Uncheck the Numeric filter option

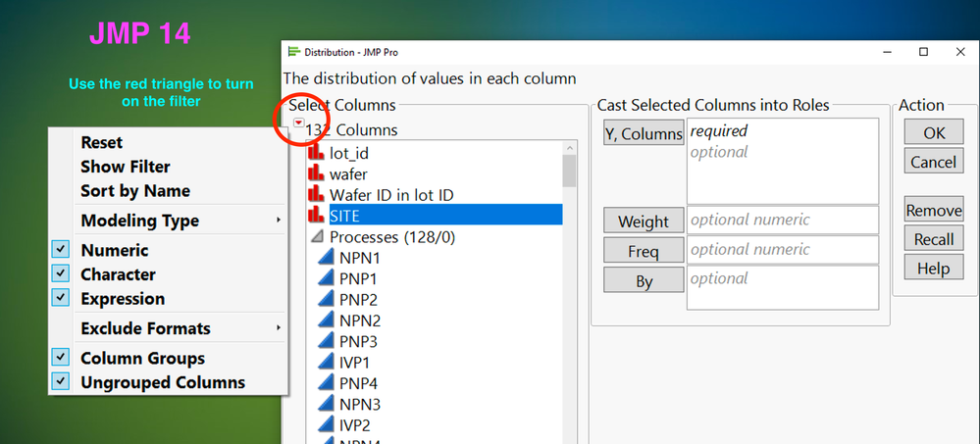(61, 250)
